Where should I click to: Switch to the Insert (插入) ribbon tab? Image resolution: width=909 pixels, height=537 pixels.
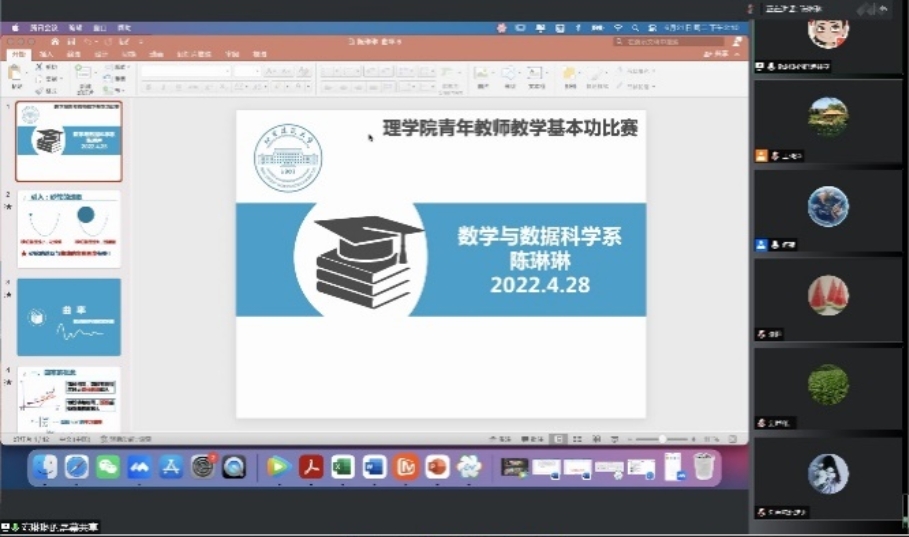pos(47,54)
